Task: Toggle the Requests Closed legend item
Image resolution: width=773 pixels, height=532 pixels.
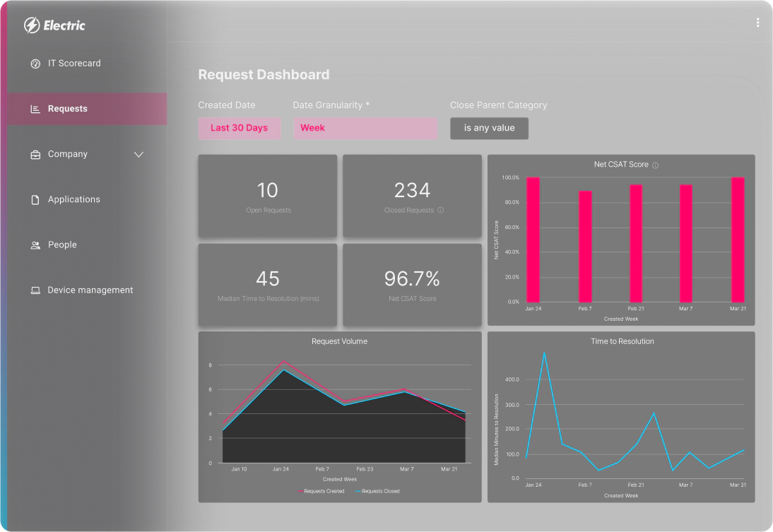Action: [x=378, y=491]
